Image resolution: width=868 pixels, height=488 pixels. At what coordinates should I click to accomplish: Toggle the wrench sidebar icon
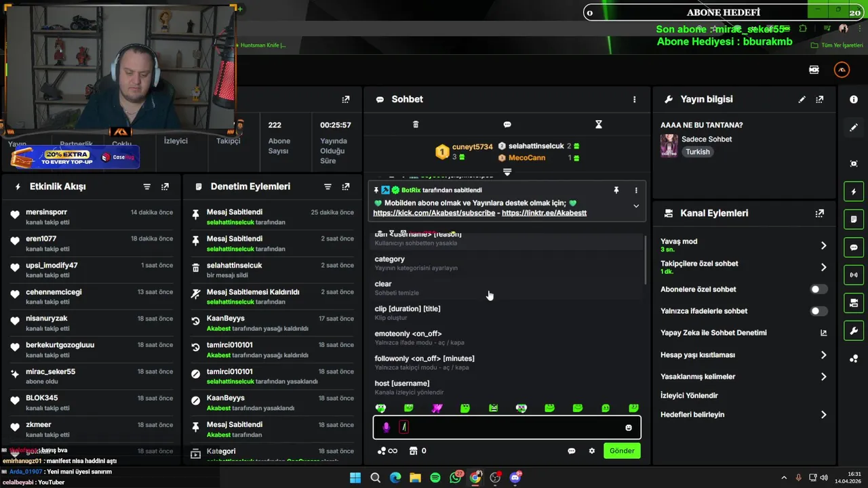854,331
